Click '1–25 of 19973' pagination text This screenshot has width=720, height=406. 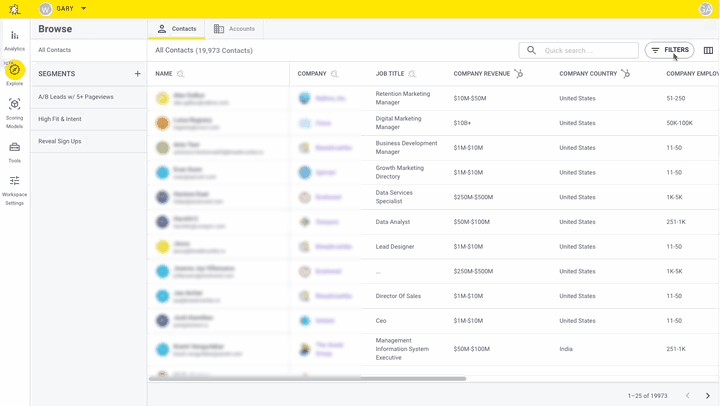647,395
